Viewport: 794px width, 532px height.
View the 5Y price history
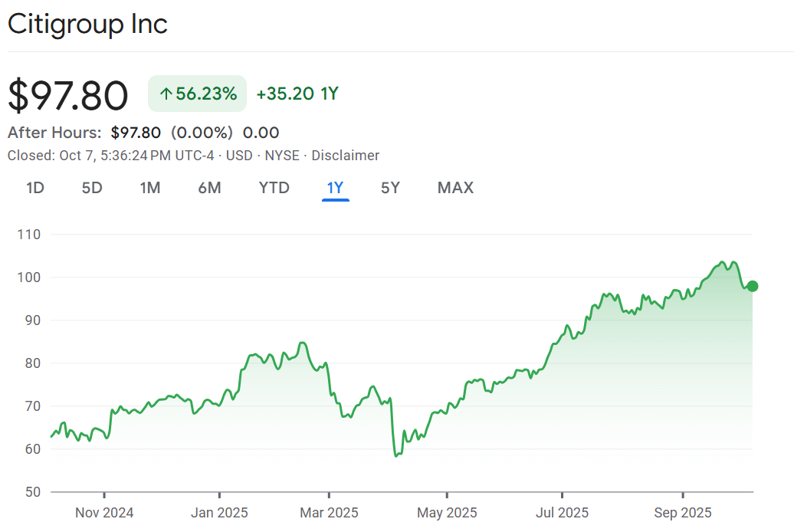390,188
